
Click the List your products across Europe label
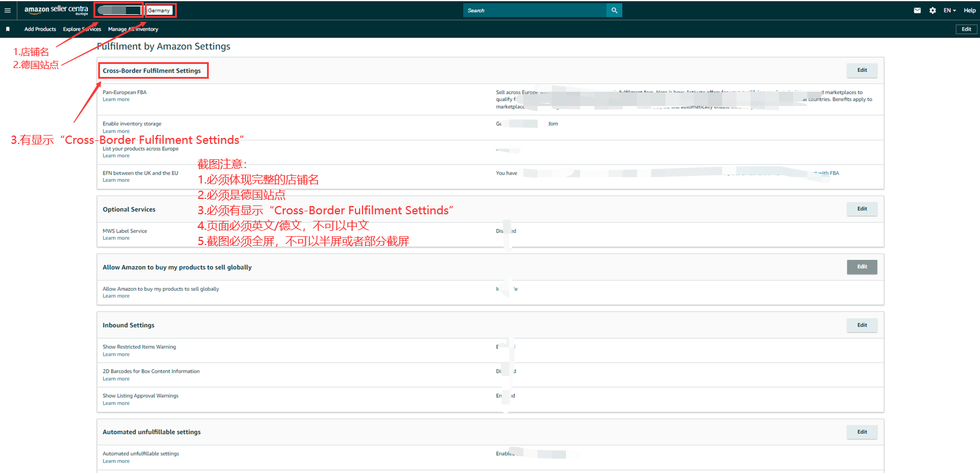[x=141, y=149]
